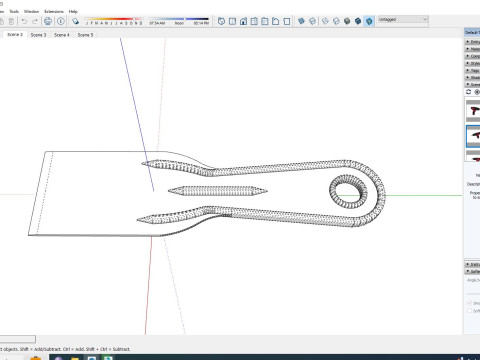Click the Update Scene refresh icon
This screenshot has height=360, width=480.
469,92
